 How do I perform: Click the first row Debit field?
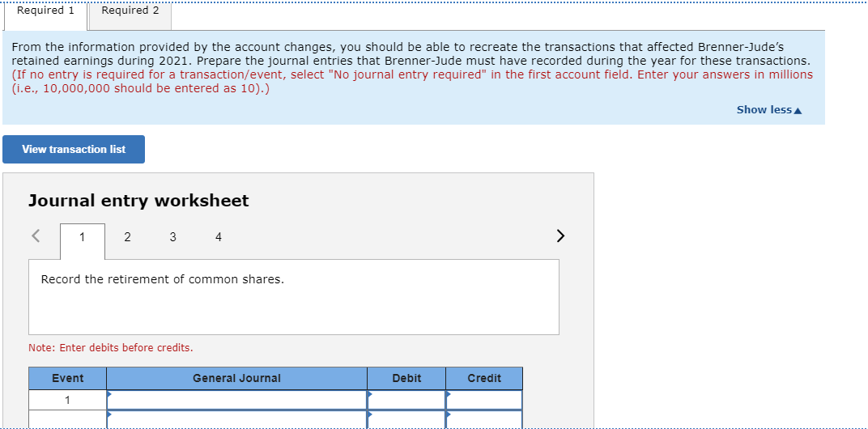406,400
